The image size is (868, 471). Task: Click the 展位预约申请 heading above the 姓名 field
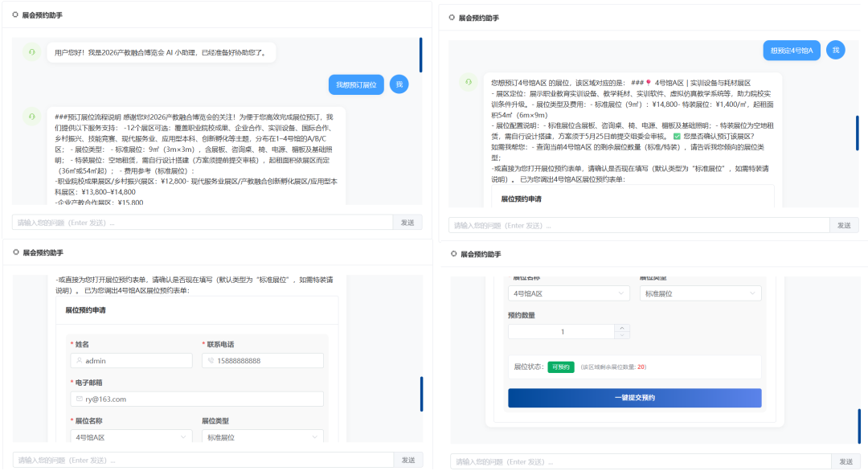[x=85, y=310]
